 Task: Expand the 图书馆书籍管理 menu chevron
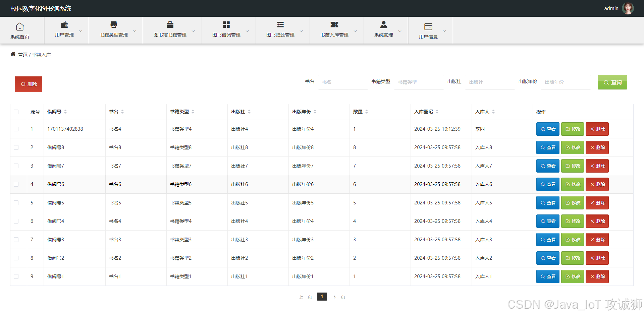pyautogui.click(x=193, y=31)
